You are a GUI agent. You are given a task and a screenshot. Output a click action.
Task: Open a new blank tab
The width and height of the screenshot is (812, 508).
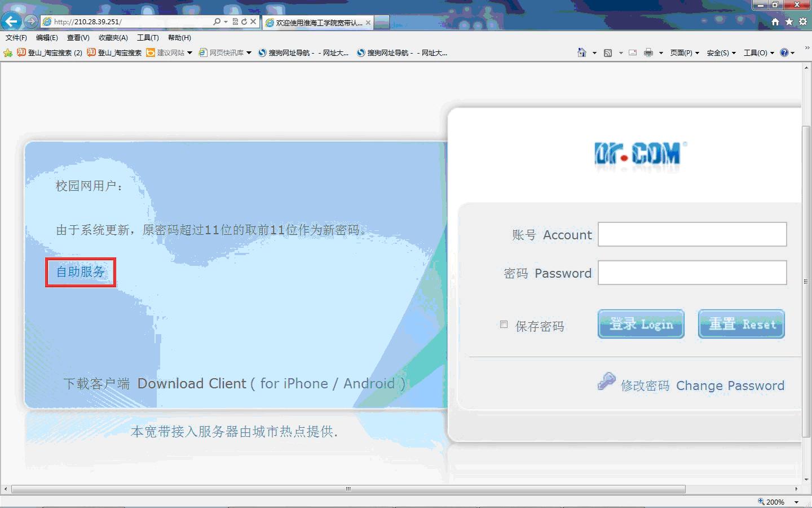tap(382, 23)
